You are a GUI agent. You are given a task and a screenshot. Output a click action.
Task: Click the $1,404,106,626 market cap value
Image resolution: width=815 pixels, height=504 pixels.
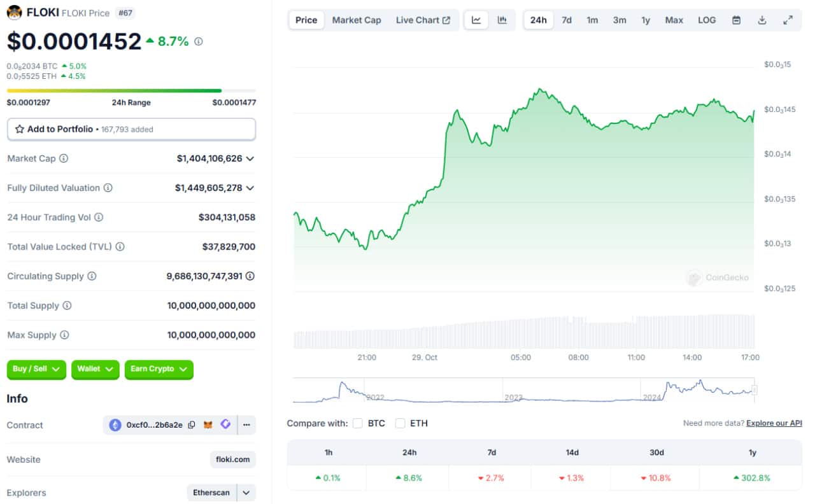click(x=209, y=158)
